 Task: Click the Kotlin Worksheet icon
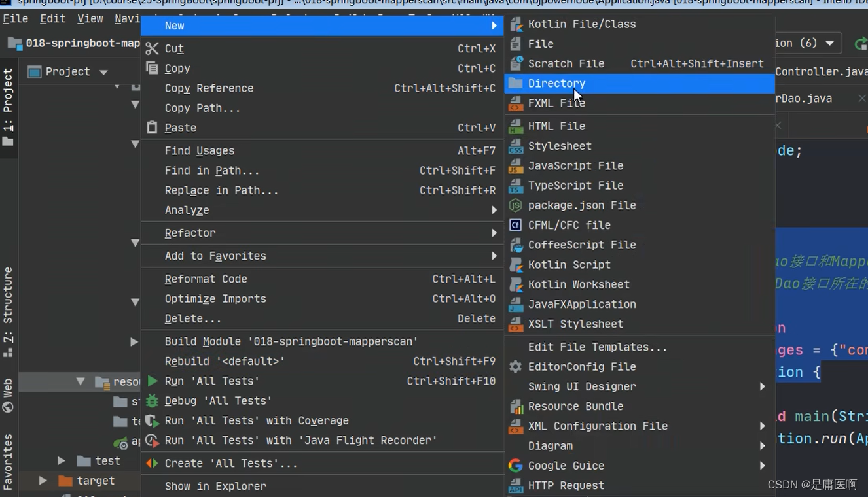tap(516, 284)
